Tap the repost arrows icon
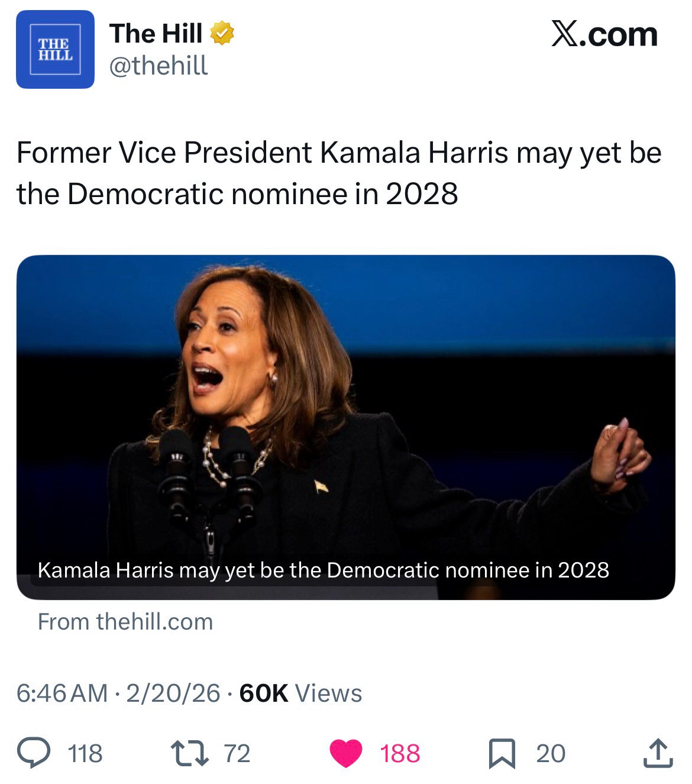This screenshot has width=692, height=784. pos(190,753)
